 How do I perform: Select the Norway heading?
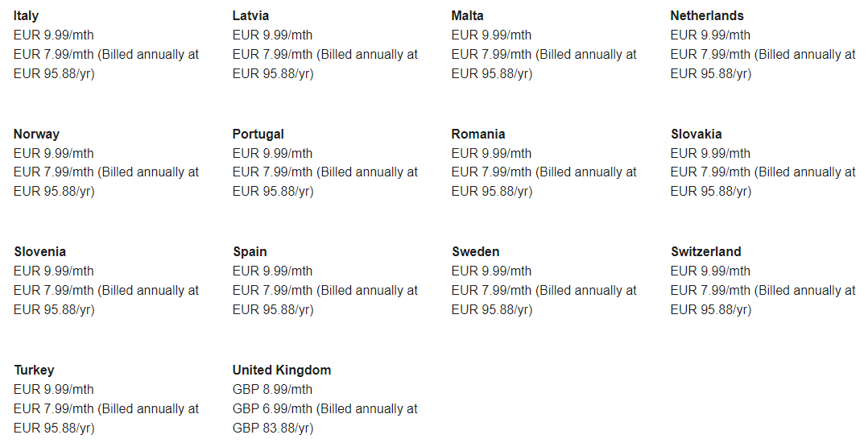[36, 135]
